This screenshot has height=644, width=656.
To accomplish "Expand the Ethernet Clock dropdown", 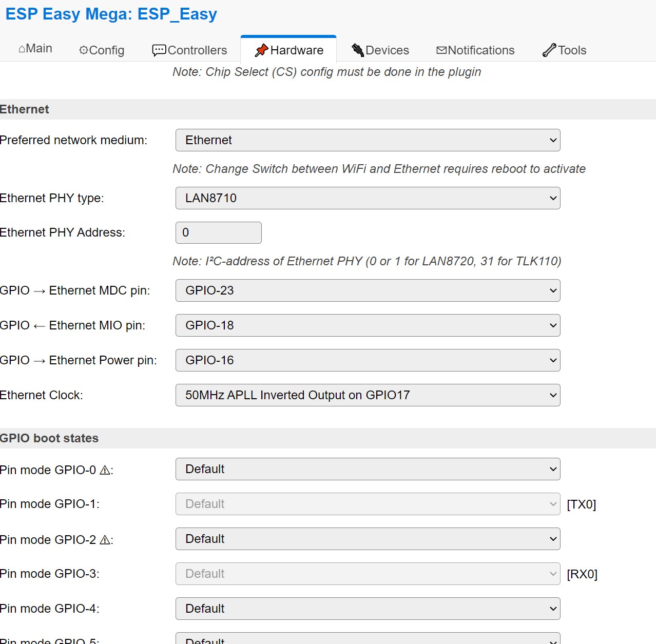I will point(368,395).
